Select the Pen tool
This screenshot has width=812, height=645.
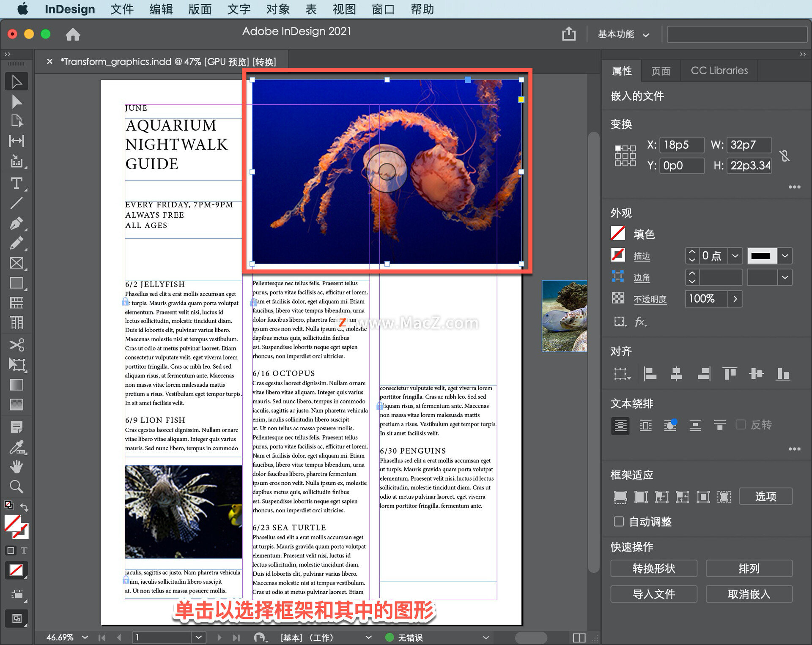[x=16, y=223]
